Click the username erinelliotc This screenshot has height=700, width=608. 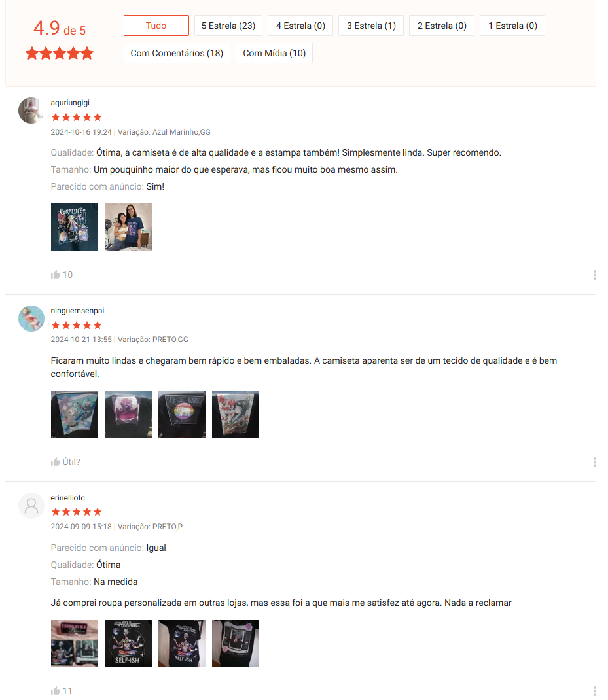67,498
